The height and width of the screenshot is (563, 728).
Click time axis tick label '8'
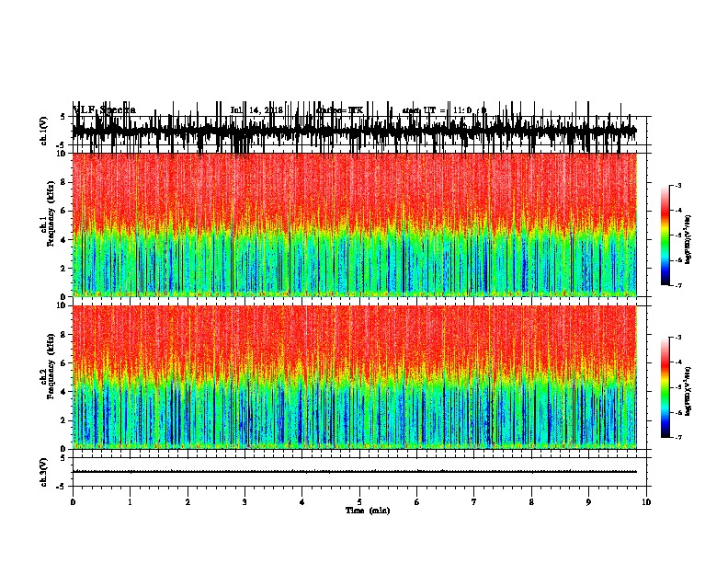click(531, 502)
